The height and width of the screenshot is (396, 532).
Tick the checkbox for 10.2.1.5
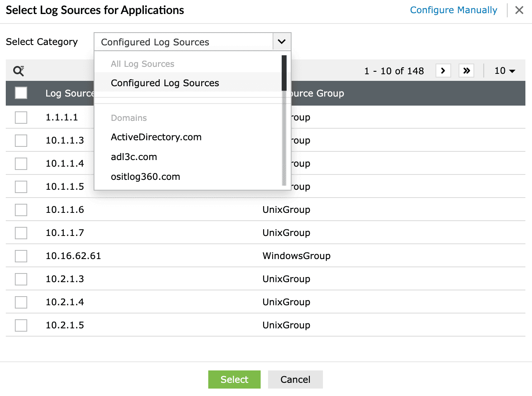(x=21, y=325)
